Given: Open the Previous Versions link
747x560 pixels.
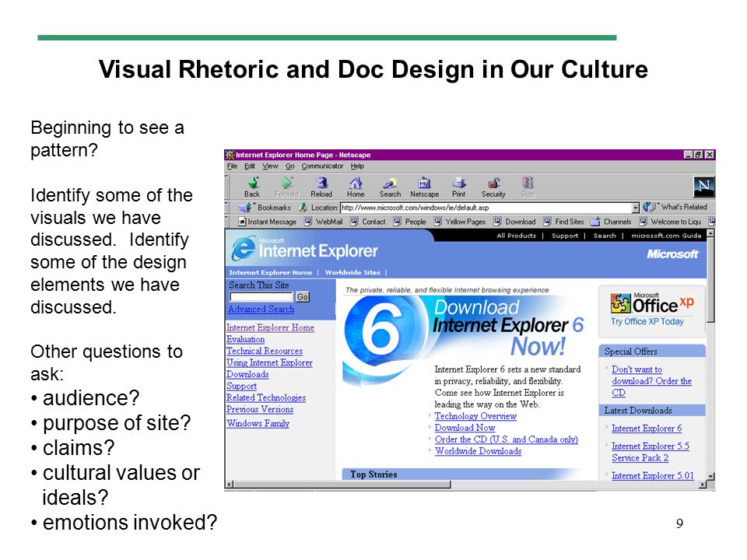Looking at the screenshot, I should [260, 409].
